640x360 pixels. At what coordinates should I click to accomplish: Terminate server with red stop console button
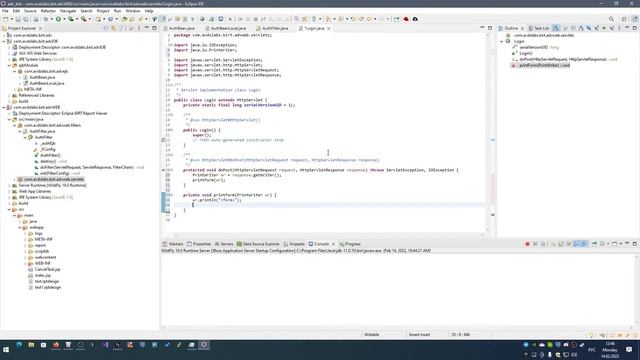(x=527, y=244)
